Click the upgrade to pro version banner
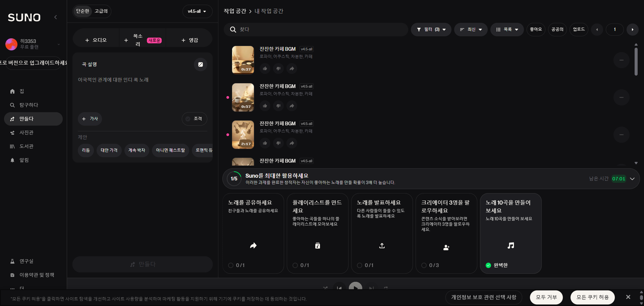The width and height of the screenshot is (644, 306). tap(33, 63)
